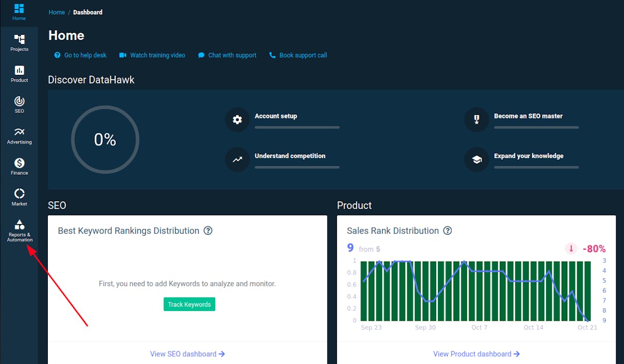Screen dimensions: 624x364
Task: Click the Understand competition progress bar
Action: [x=297, y=167]
